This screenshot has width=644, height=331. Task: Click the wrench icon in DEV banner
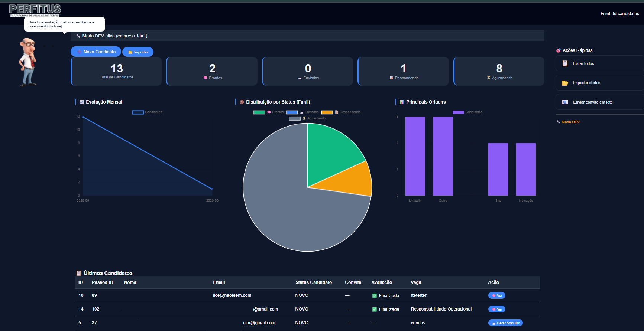(x=78, y=36)
